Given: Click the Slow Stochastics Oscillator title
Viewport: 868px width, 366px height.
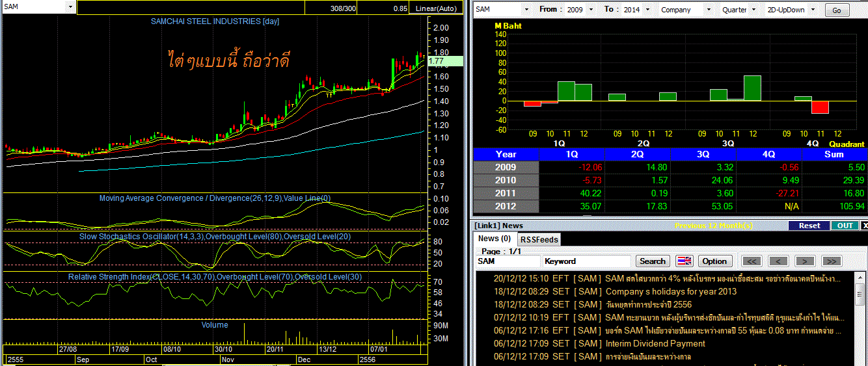Looking at the screenshot, I should [215, 237].
